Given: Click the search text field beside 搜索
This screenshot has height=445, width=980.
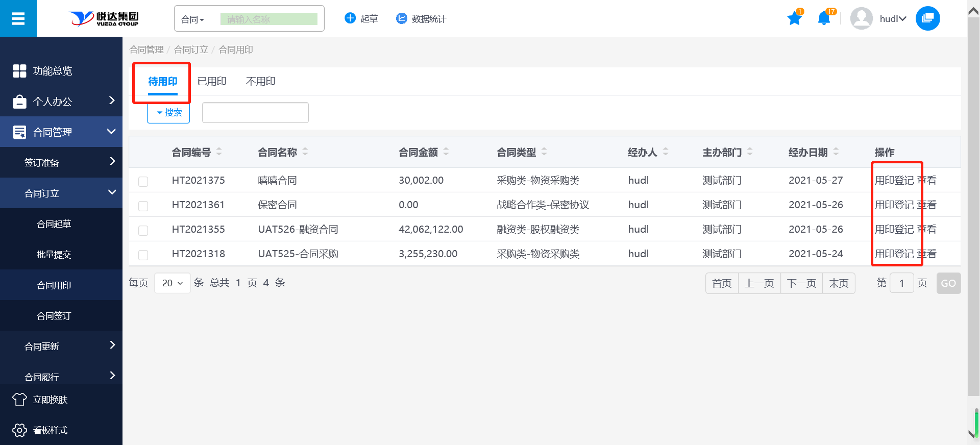Looking at the screenshot, I should click(x=255, y=113).
